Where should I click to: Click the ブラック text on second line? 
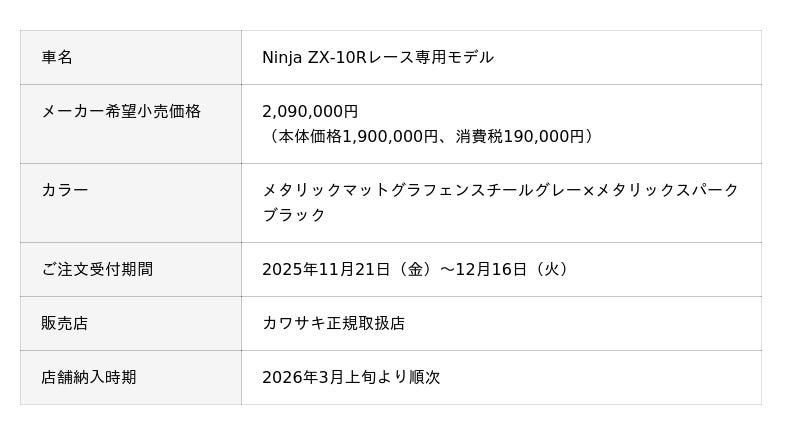(294, 215)
